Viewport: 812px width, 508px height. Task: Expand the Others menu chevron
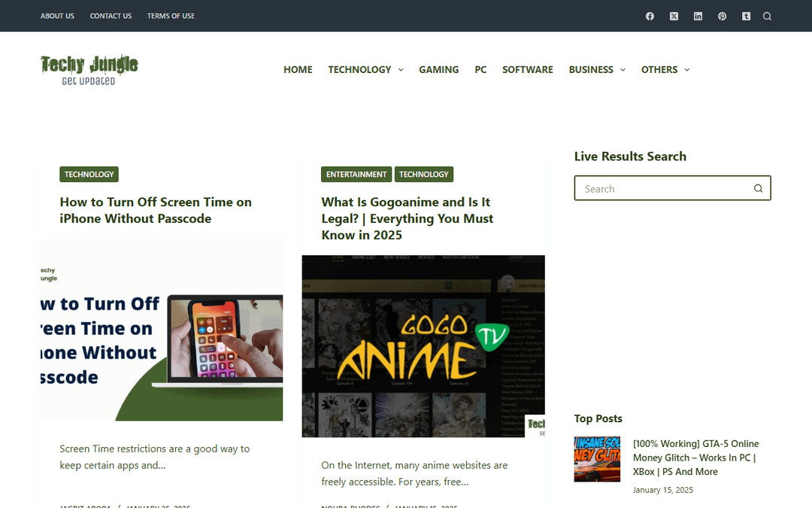pos(687,70)
